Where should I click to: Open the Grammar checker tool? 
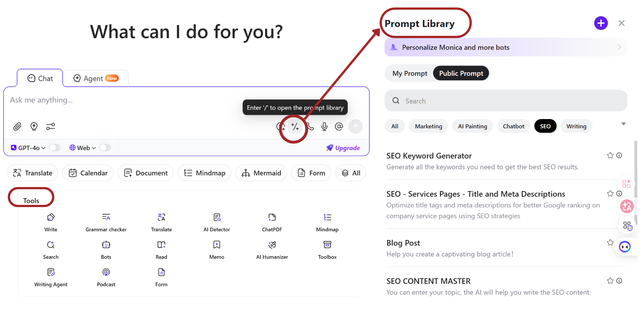(x=106, y=222)
